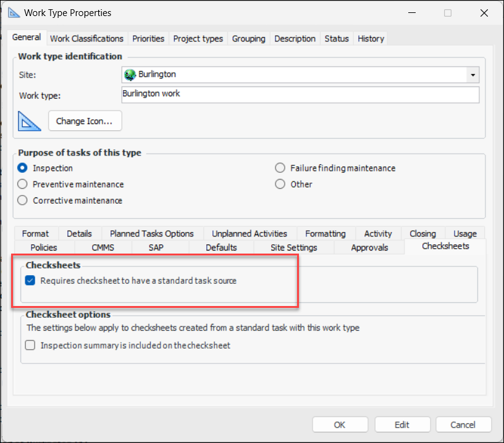Screen dimensions: 504x443
Task: Click the Cancel button
Action: coord(463,424)
